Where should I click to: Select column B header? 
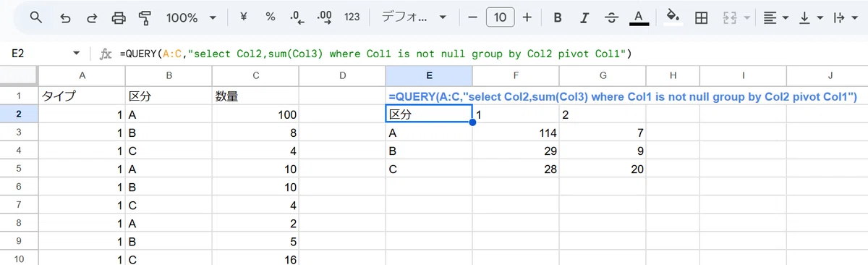[169, 76]
